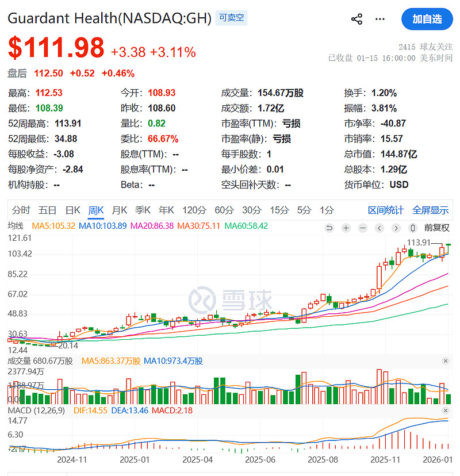Open the three-dots more options menu
This screenshot has width=460, height=476.
(380, 19)
